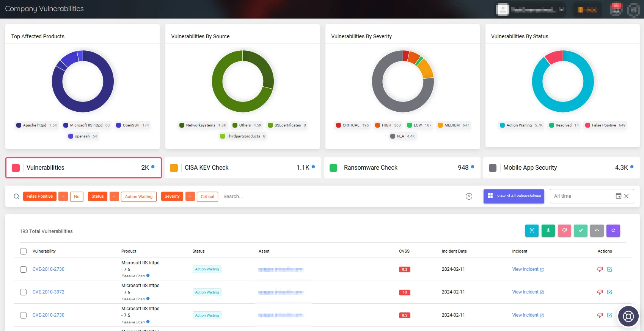Click thumbs-down icon on third table row

click(x=600, y=315)
